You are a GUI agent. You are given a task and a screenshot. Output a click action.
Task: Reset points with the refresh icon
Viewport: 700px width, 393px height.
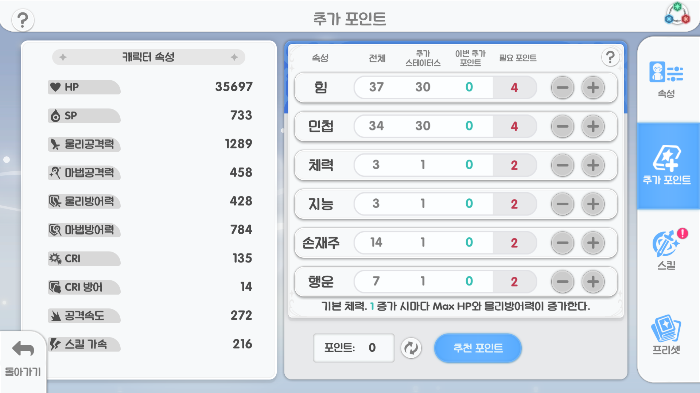411,348
